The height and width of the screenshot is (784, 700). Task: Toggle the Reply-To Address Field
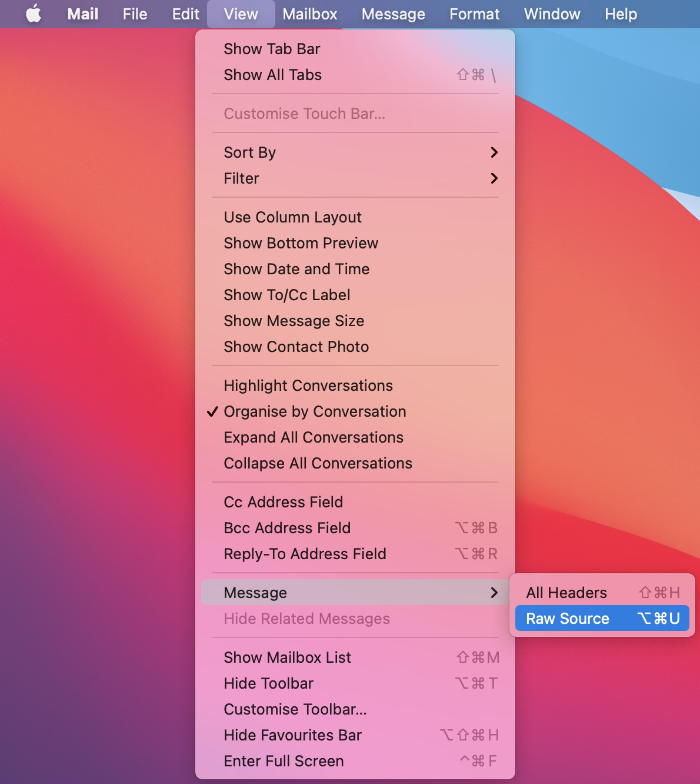click(355, 554)
